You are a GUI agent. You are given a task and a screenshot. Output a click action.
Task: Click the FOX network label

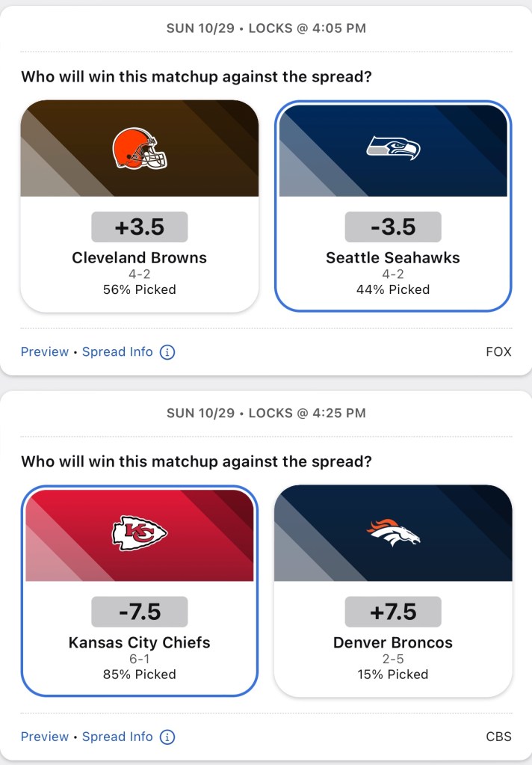coord(498,351)
